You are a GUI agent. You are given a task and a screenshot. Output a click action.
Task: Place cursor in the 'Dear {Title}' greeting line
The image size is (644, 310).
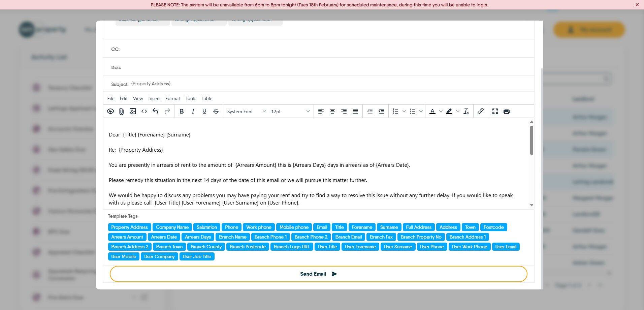pos(150,135)
